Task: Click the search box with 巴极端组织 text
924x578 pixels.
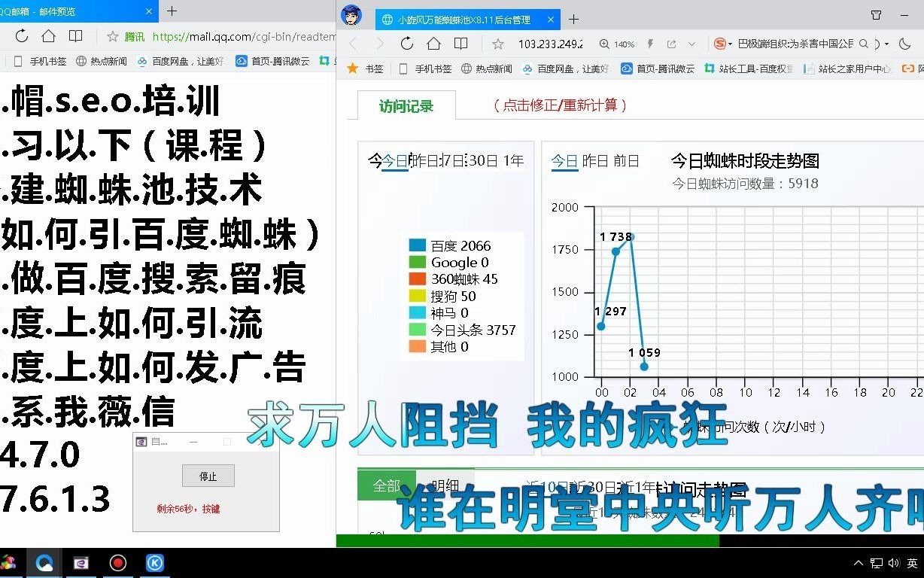Action: click(795, 44)
